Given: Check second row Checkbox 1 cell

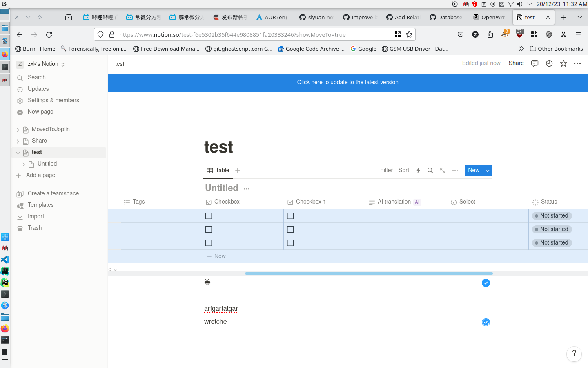Looking at the screenshot, I should click(x=290, y=229).
